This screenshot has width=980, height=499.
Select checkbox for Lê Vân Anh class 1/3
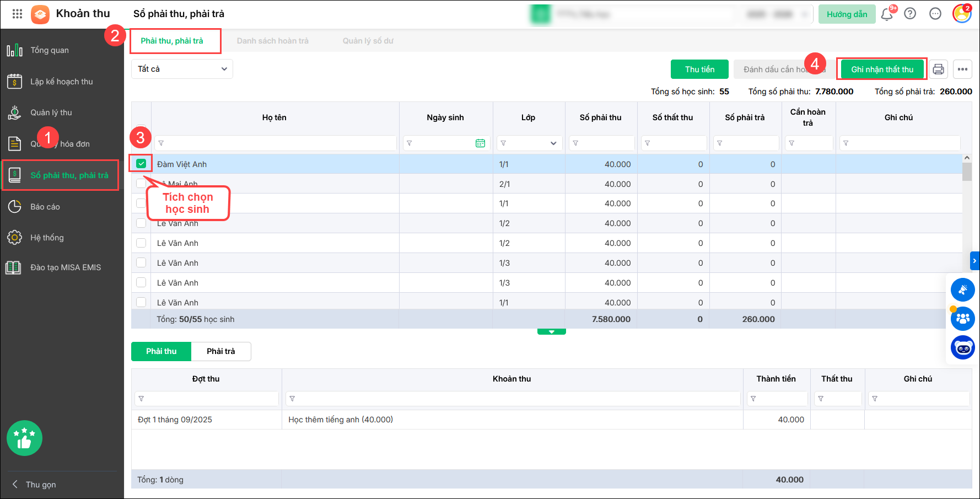coord(141,263)
